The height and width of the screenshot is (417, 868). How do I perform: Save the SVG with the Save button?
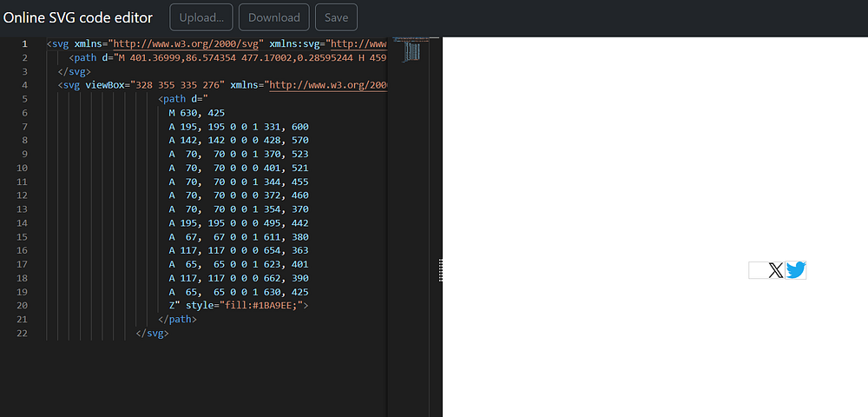pos(336,17)
